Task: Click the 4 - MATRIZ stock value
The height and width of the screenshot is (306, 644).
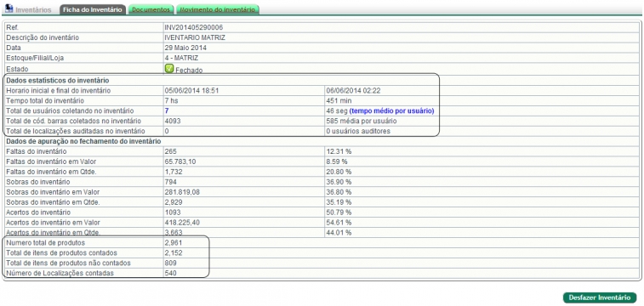Action: point(181,59)
